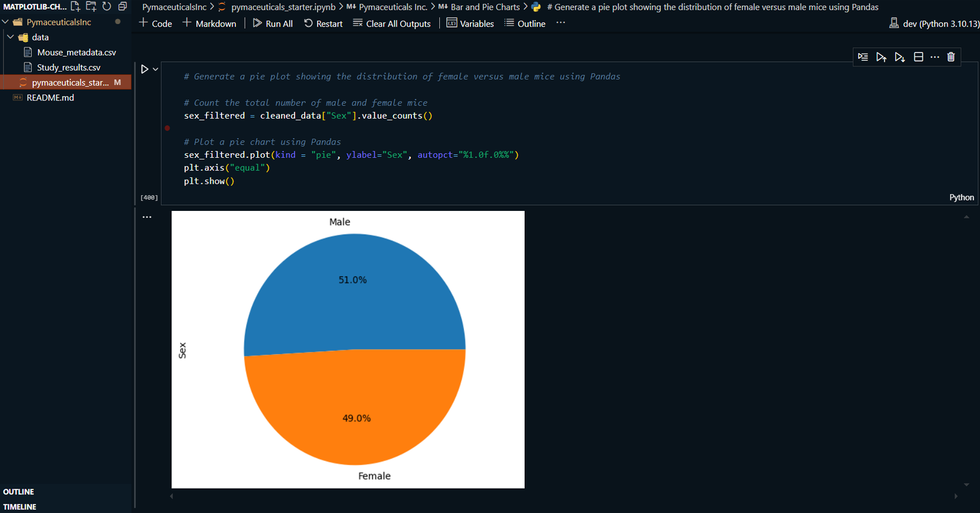980x513 pixels.
Task: Delete the current cell with trash icon
Action: (x=951, y=57)
